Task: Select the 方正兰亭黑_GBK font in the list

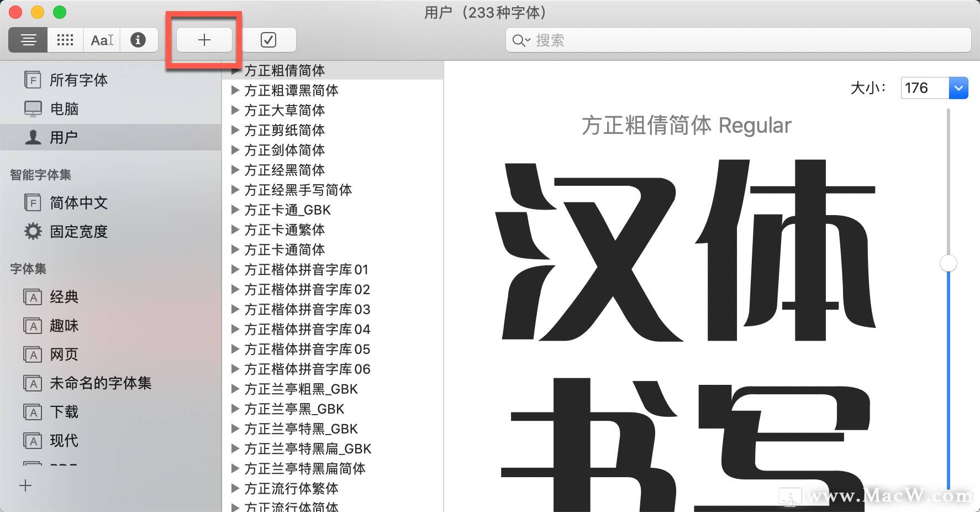Action: (295, 409)
